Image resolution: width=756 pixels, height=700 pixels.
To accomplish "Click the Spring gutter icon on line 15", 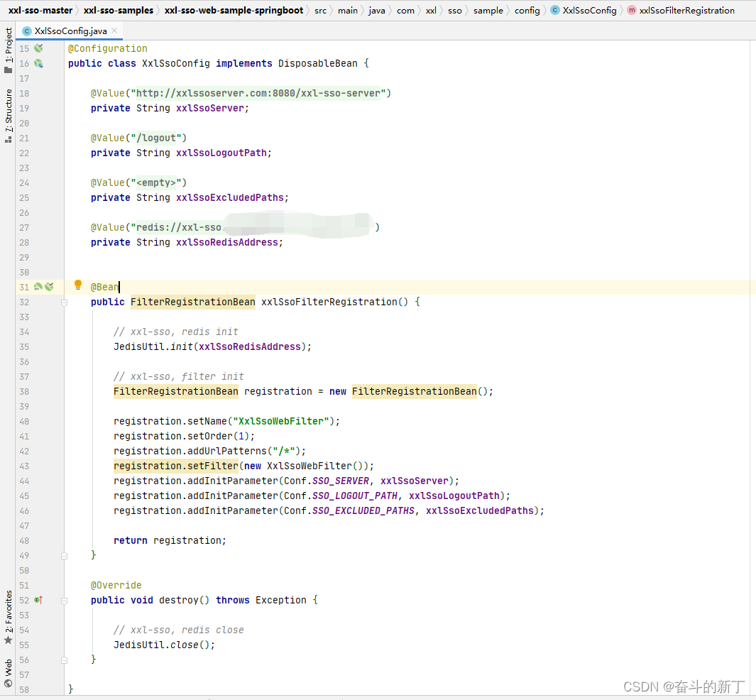I will (38, 48).
